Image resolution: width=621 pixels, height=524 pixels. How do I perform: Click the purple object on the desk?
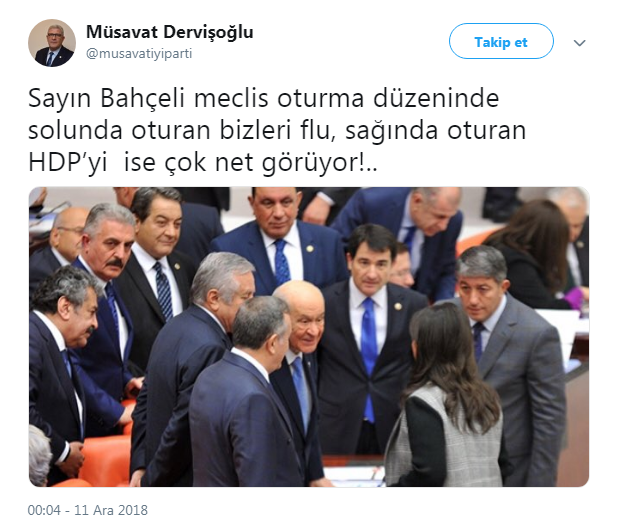click(573, 295)
